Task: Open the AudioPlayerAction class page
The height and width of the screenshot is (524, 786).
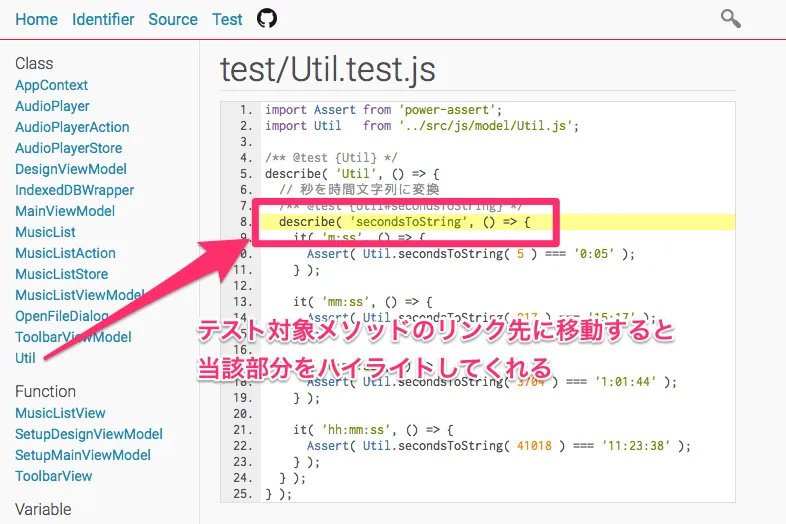Action: (x=72, y=127)
